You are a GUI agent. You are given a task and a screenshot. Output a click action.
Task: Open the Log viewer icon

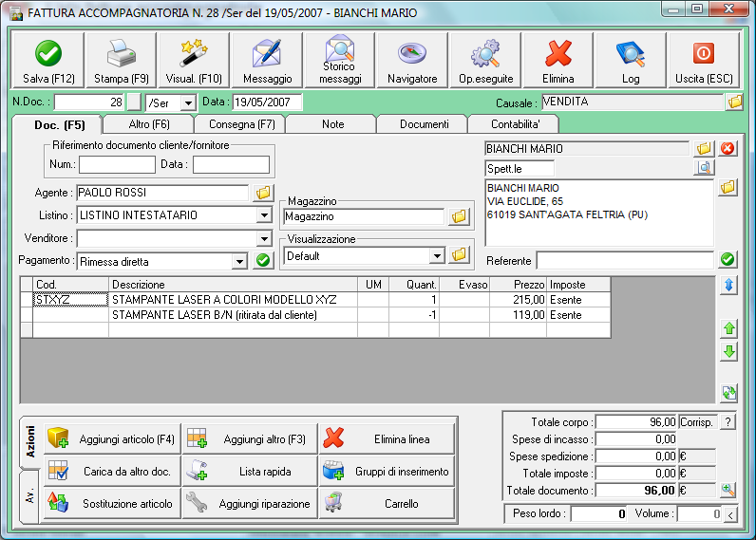click(x=630, y=61)
